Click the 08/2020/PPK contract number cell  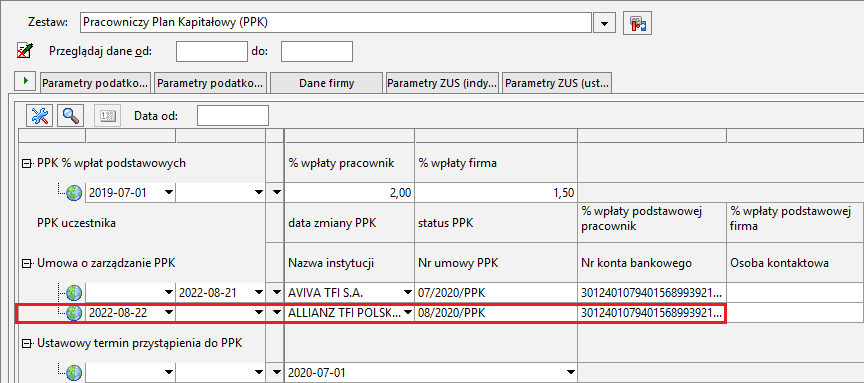(x=495, y=313)
